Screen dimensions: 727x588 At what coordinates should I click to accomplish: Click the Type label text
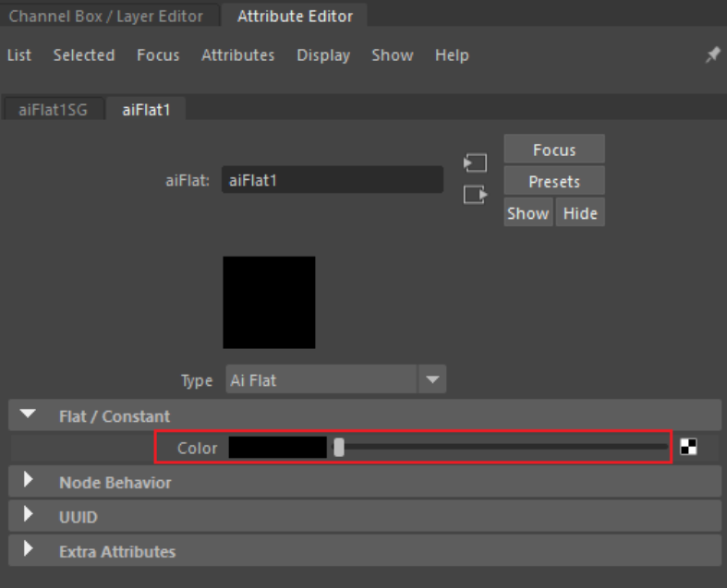pos(197,381)
